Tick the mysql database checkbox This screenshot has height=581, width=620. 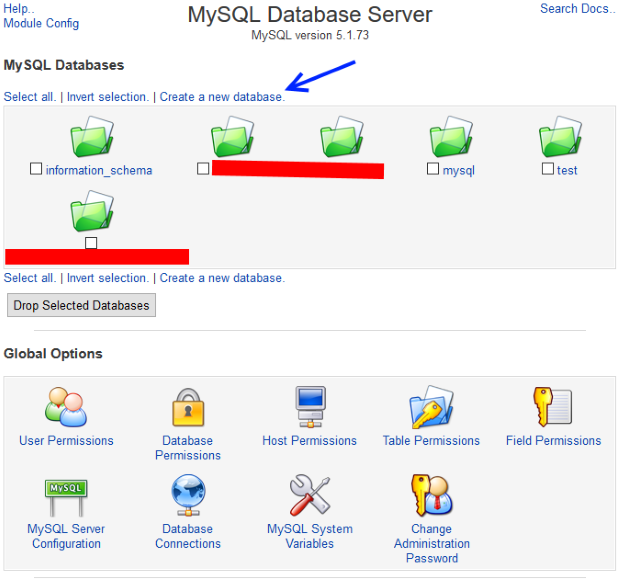pyautogui.click(x=433, y=169)
